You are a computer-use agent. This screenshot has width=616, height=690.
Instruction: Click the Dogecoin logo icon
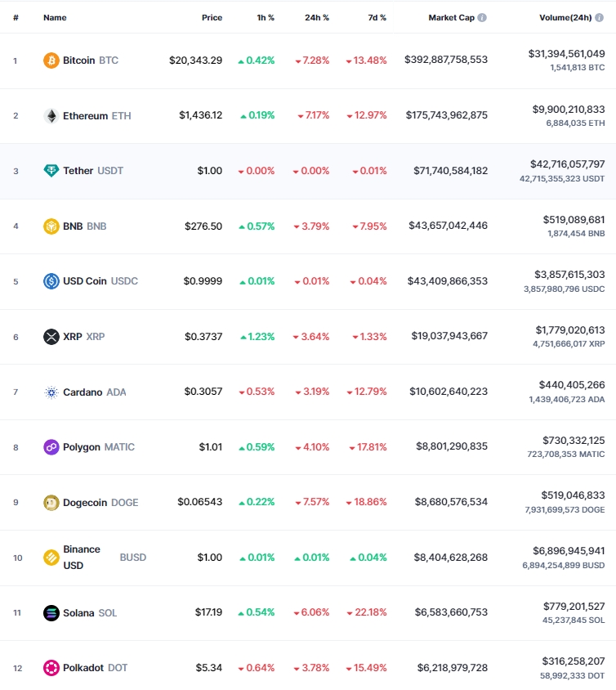[x=51, y=503]
